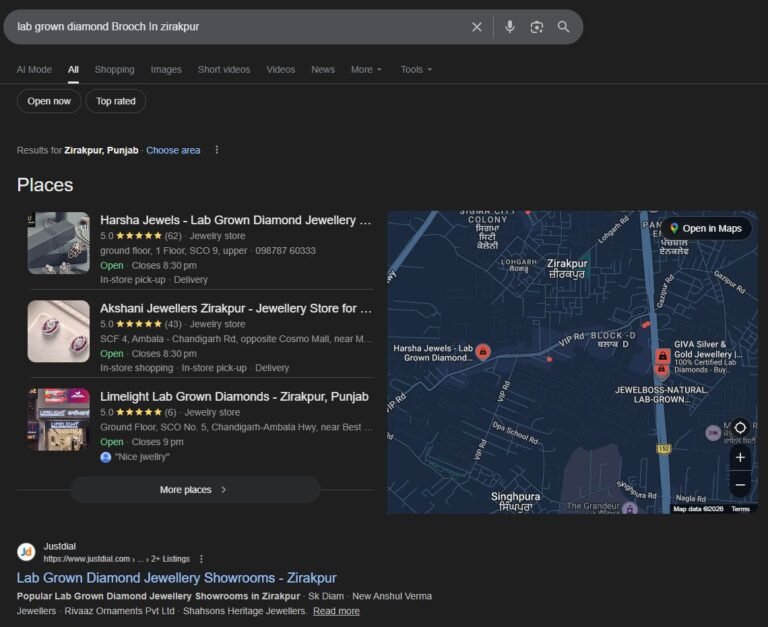The image size is (768, 627).
Task: Zoom in on the map
Action: [x=740, y=458]
